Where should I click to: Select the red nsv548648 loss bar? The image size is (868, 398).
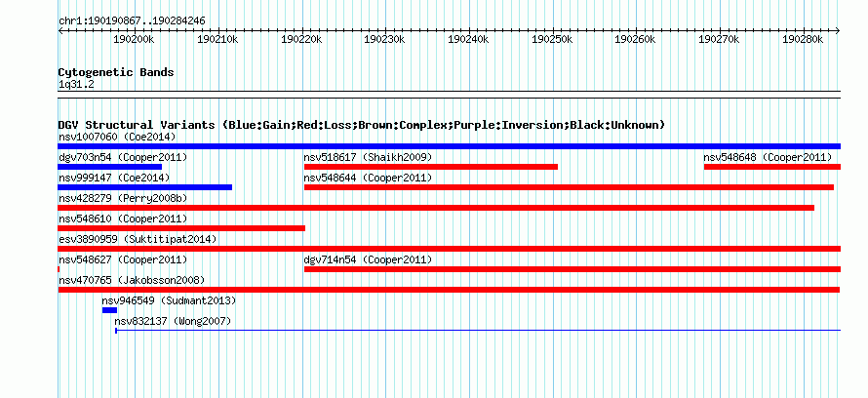772,167
